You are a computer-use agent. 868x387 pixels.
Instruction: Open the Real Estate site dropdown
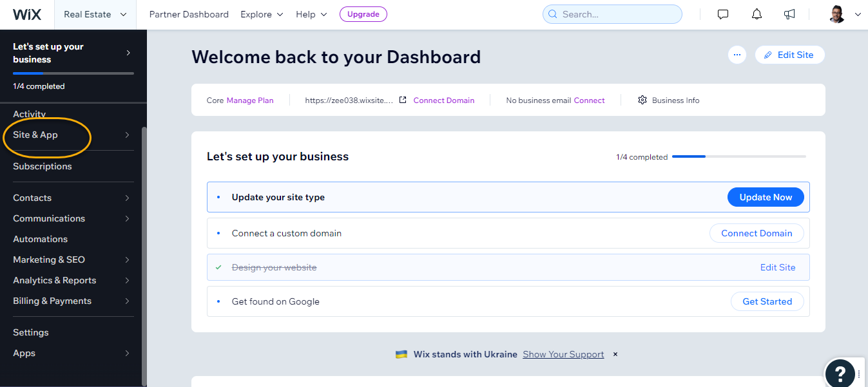pos(95,14)
